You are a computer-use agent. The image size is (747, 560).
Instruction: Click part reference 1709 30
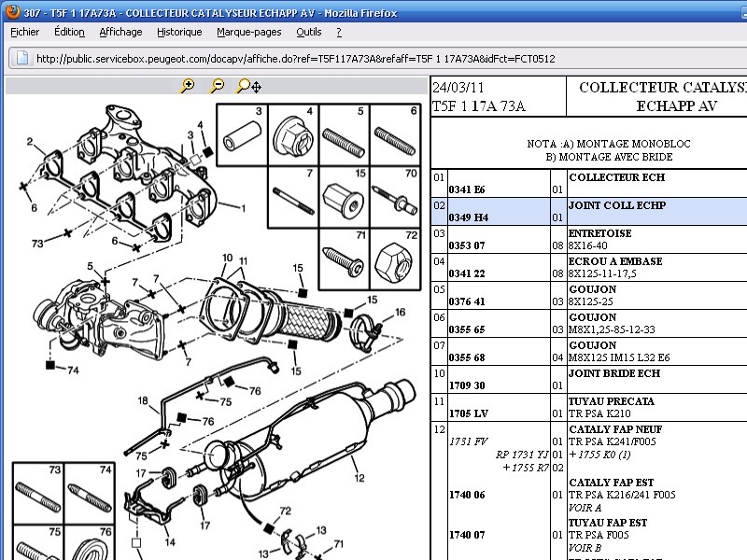coord(467,385)
